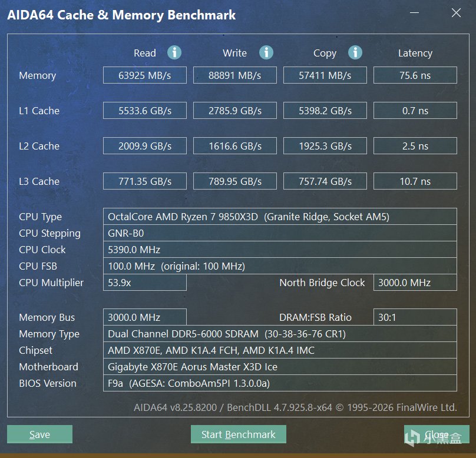Screen dimensions: 476x458
Task: Click Chipset field AMD X870E
Action: [x=280, y=350]
